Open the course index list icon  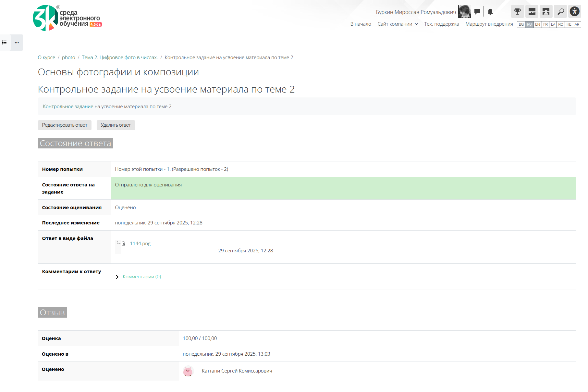pos(5,43)
